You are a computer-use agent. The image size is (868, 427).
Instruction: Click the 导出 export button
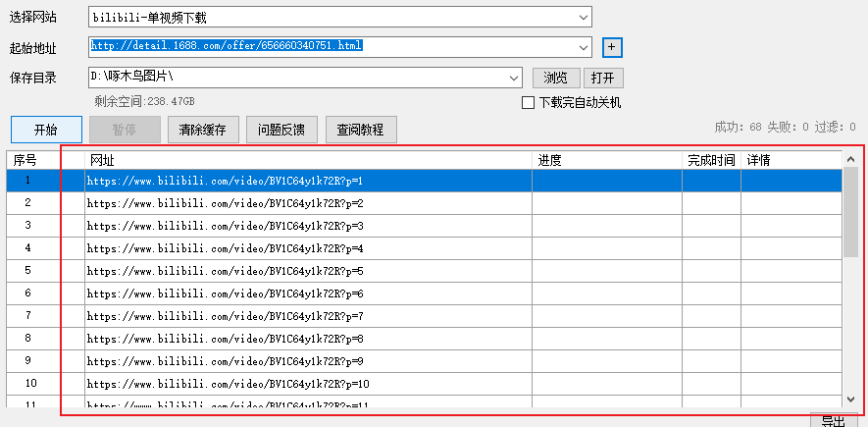[833, 421]
